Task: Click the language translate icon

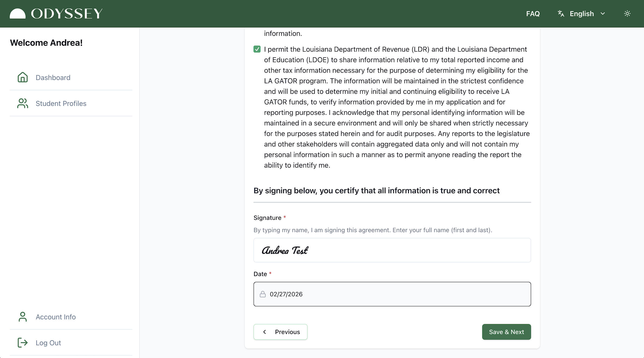Action: coord(561,14)
